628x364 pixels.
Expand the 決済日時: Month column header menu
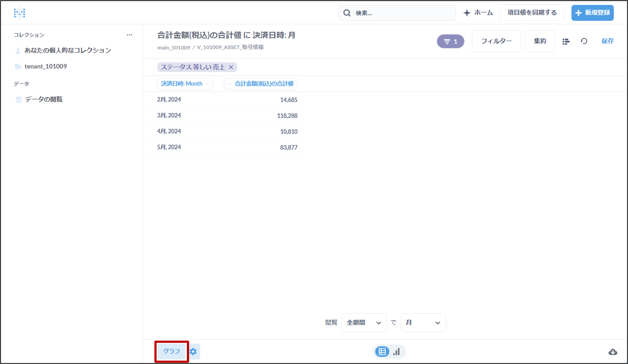(x=185, y=84)
